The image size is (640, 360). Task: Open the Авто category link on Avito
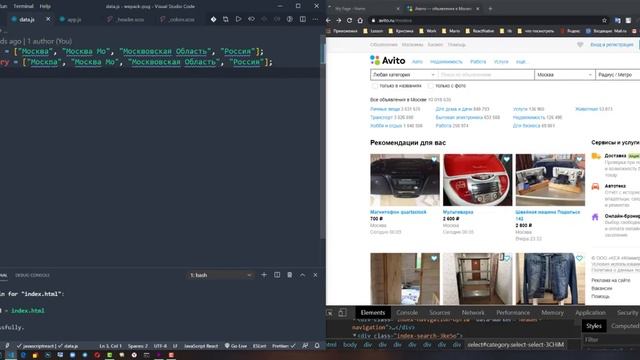(x=417, y=62)
